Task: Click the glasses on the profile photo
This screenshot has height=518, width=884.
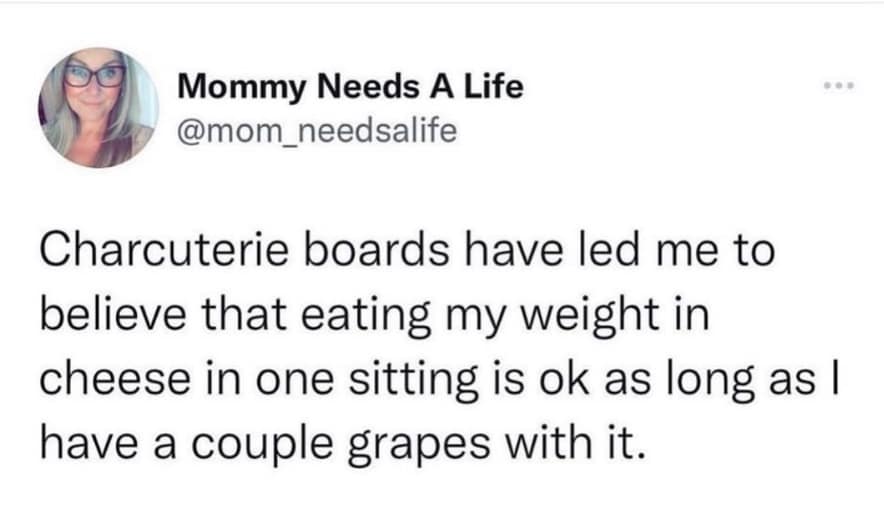Action: coord(94,76)
